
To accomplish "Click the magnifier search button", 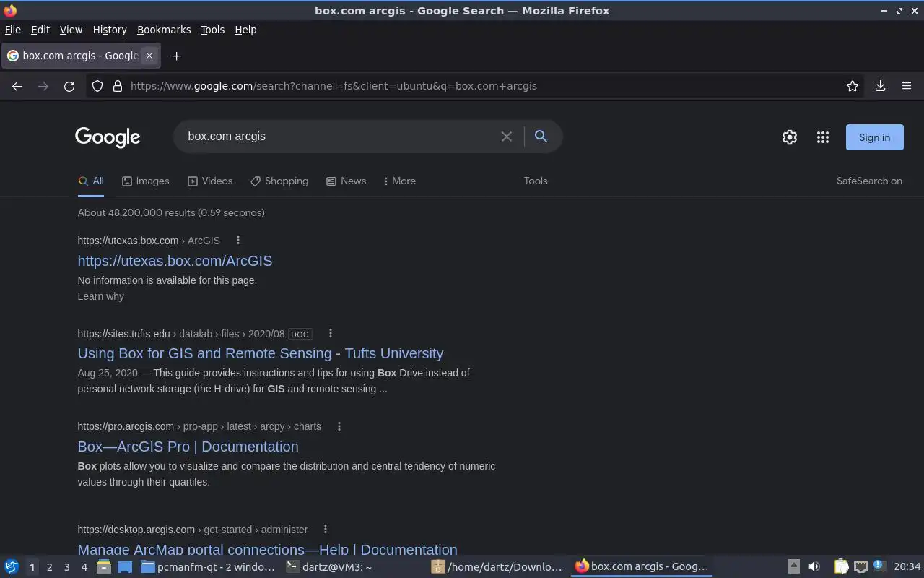I will [x=541, y=136].
